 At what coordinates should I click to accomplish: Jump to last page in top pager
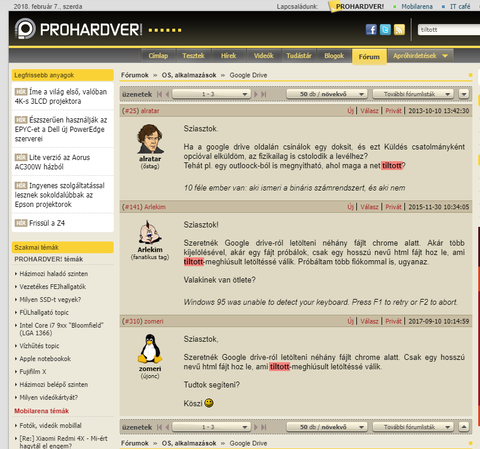point(264,94)
